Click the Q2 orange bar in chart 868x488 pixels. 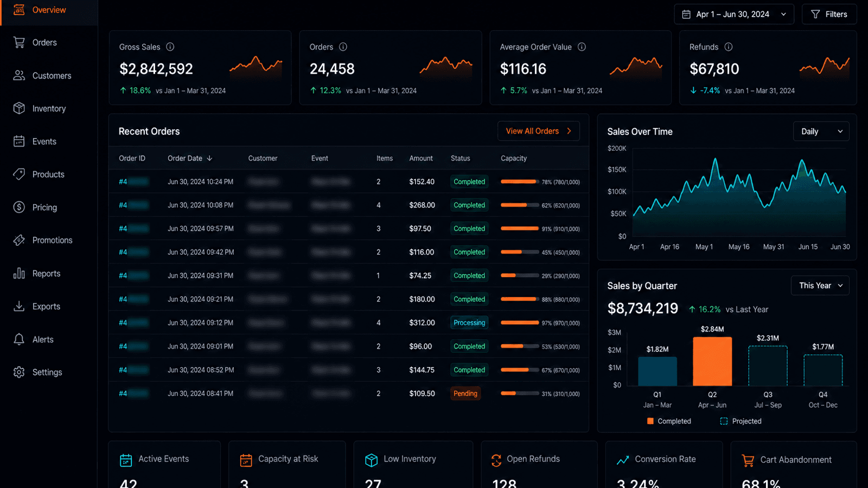click(x=712, y=361)
